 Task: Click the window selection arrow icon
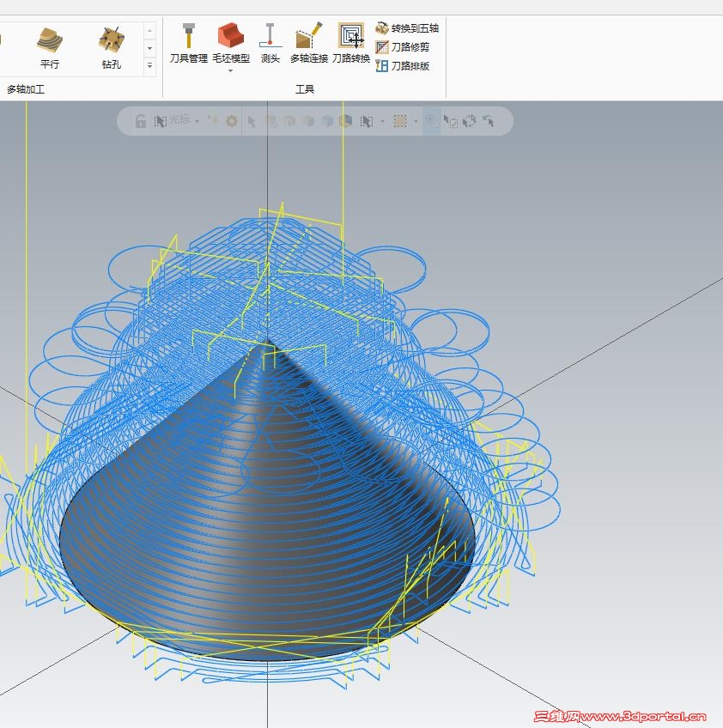click(367, 121)
